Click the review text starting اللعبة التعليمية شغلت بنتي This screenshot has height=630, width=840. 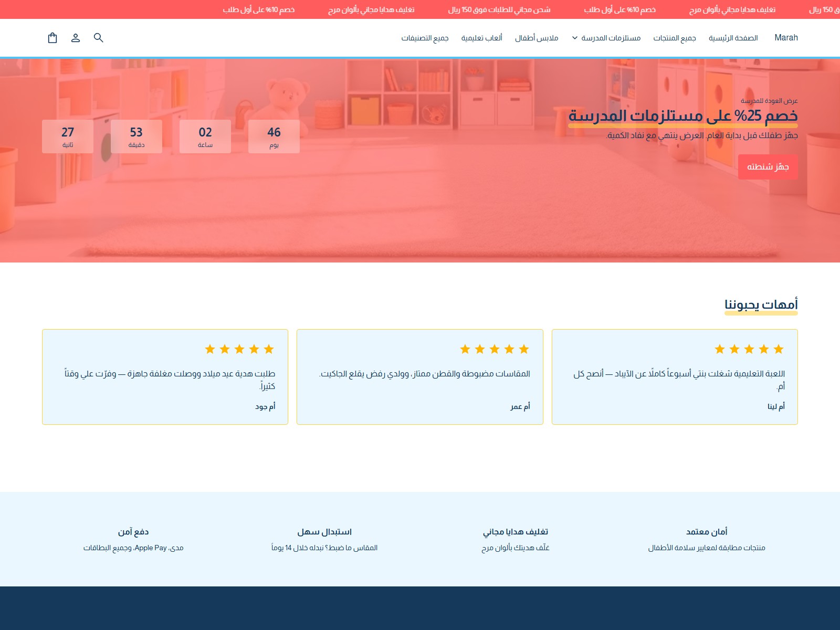pos(679,380)
